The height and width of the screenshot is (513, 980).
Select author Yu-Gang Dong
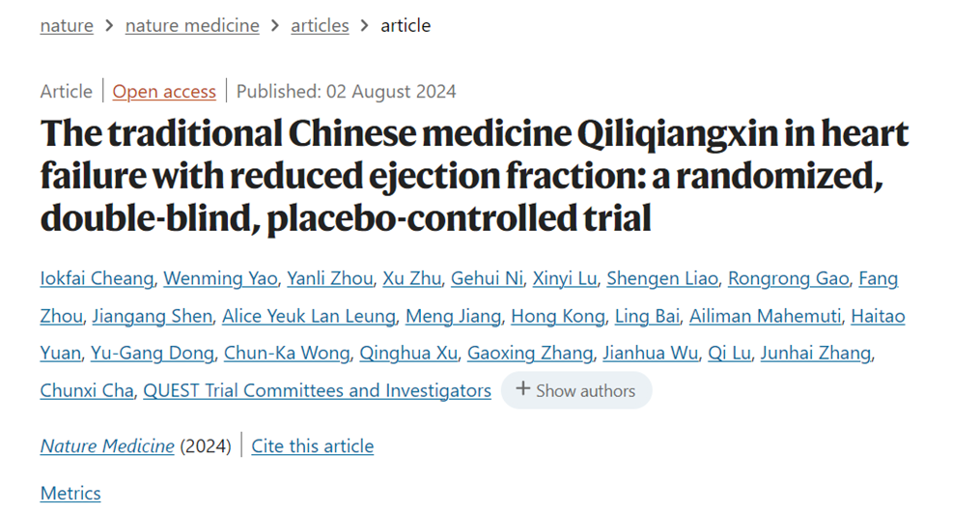click(152, 353)
